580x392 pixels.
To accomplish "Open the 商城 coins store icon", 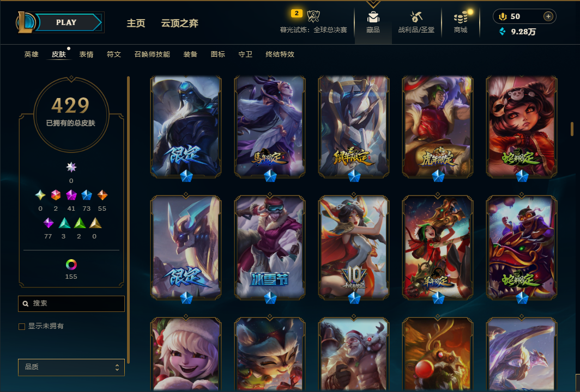I will pos(461,17).
